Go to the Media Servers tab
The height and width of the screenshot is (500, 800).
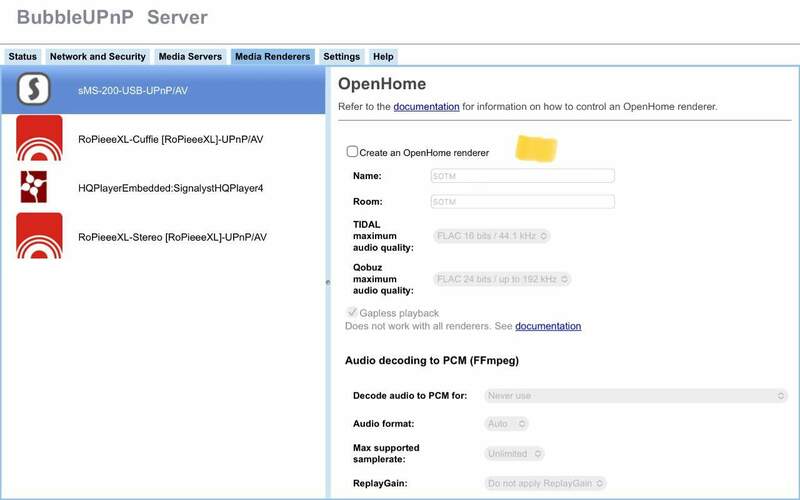190,57
